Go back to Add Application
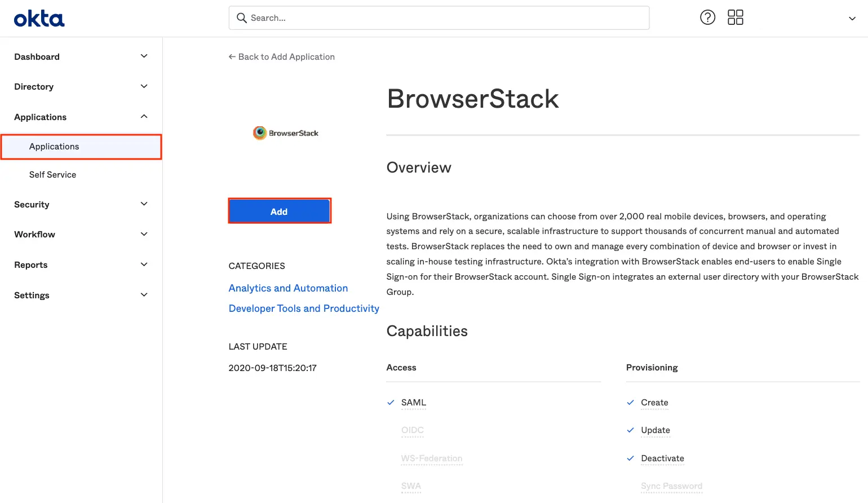 point(281,57)
